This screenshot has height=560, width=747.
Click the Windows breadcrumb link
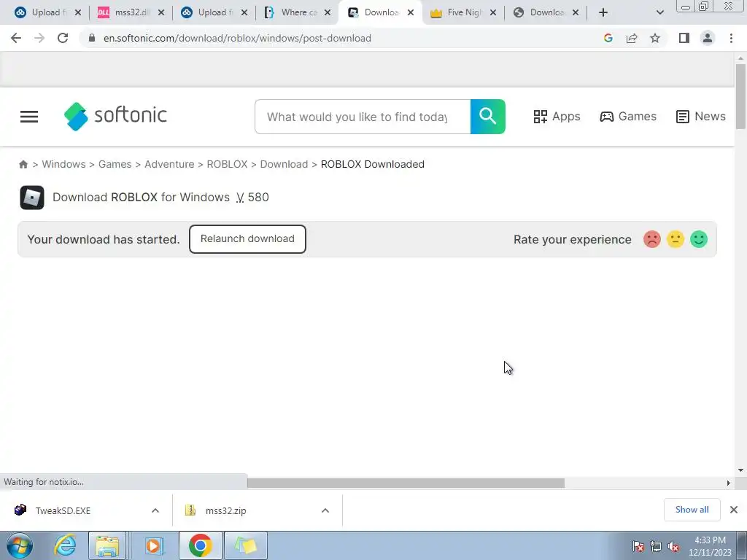click(x=64, y=164)
